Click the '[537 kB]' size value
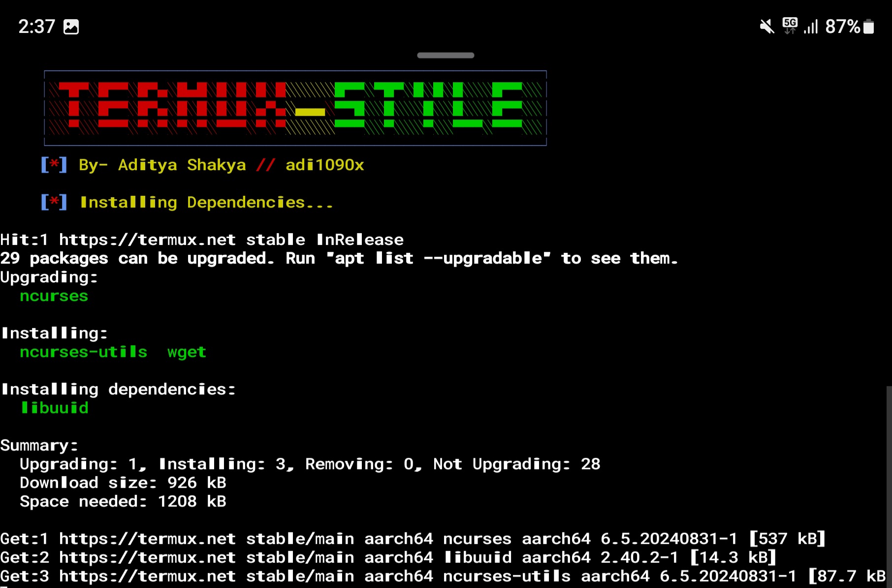The width and height of the screenshot is (892, 588). 787,539
